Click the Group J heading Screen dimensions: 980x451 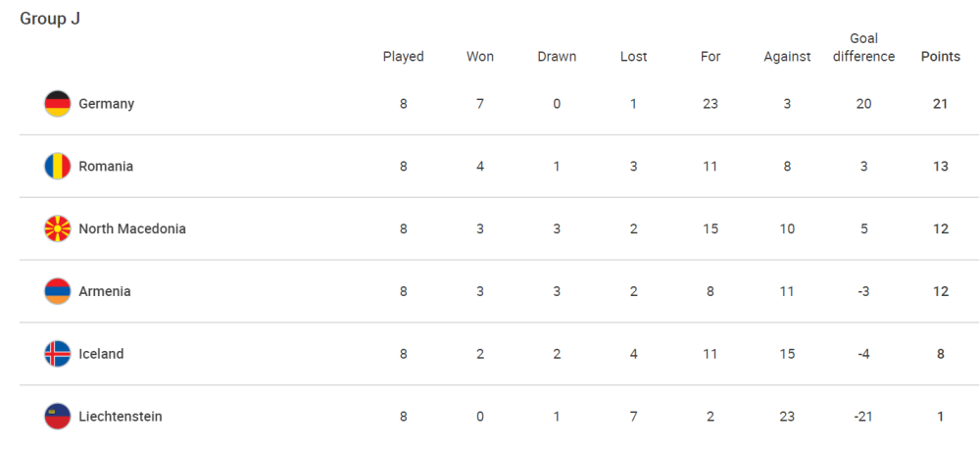[50, 19]
